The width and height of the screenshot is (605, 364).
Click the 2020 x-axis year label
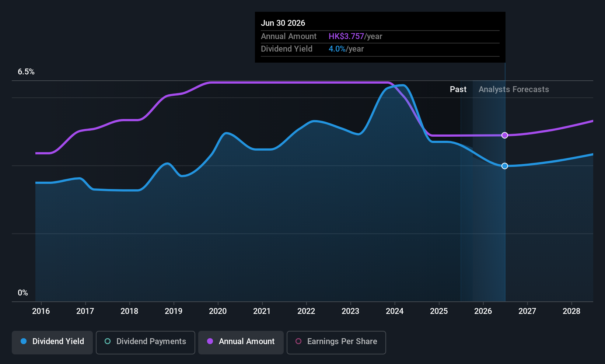[x=218, y=311]
